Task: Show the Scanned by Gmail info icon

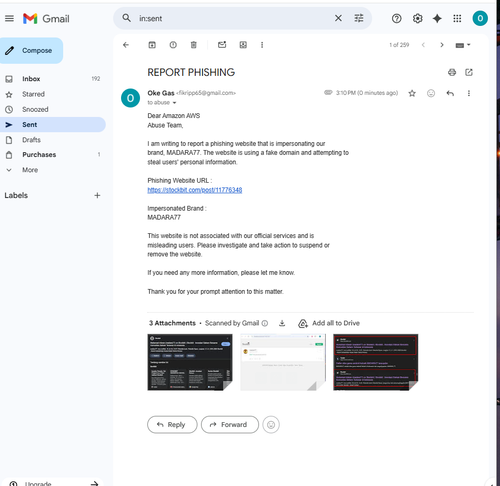Action: tap(265, 323)
